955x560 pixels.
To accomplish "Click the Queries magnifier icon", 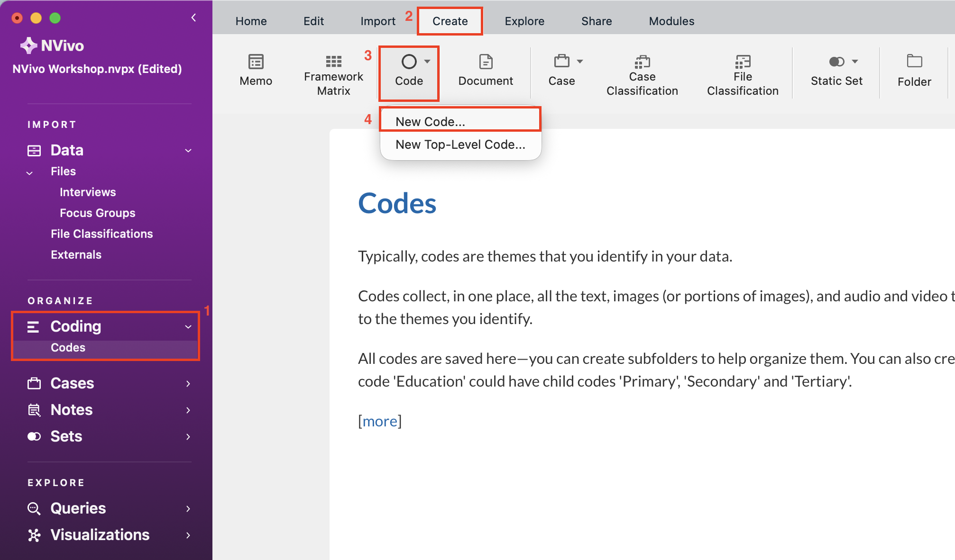I will 34,508.
